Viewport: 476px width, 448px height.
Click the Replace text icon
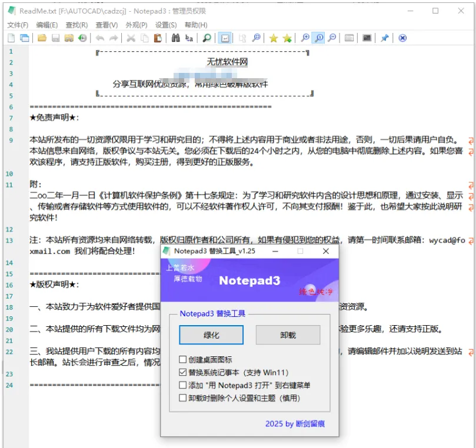coord(189,38)
